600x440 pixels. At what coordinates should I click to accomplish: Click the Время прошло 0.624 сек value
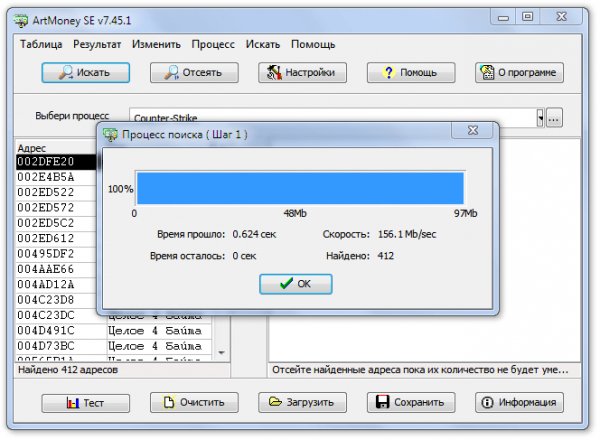pyautogui.click(x=254, y=234)
